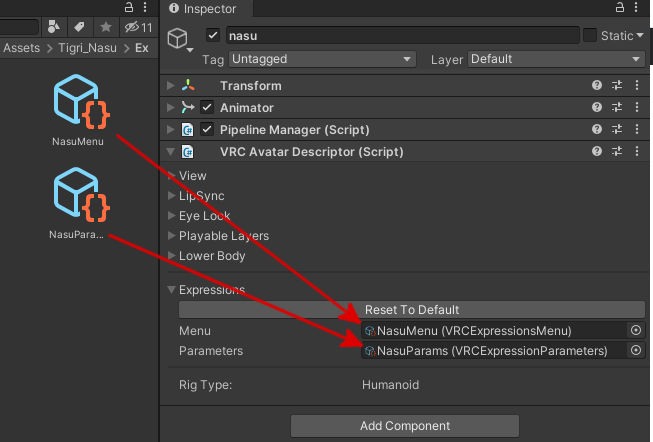This screenshot has height=442, width=653.
Task: Open the Static flags dropdown arrow
Action: (640, 35)
